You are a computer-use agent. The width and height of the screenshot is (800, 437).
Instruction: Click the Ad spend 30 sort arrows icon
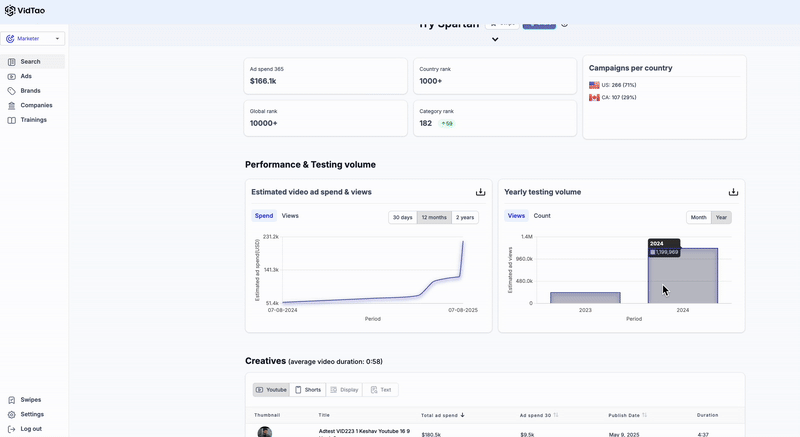(x=556, y=415)
